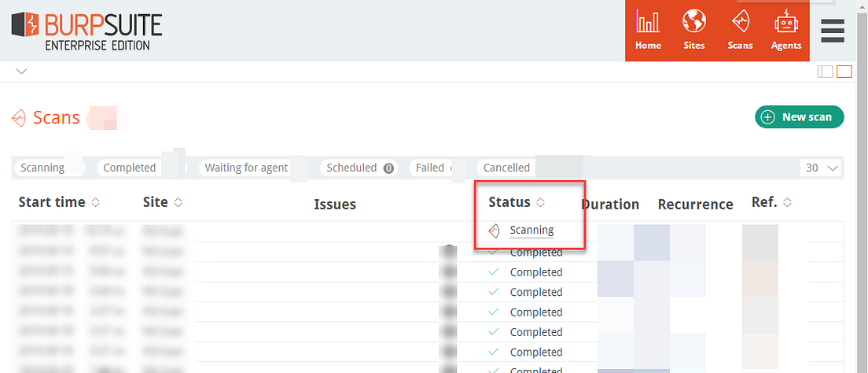The width and height of the screenshot is (868, 373).
Task: Switch to split-panel layout view
Action: (x=825, y=72)
